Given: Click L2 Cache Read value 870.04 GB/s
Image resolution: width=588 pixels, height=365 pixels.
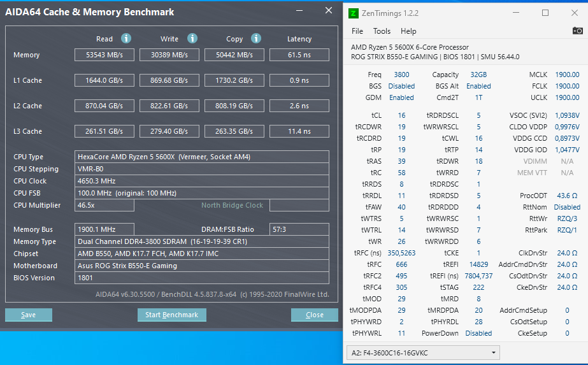Looking at the screenshot, I should (104, 106).
